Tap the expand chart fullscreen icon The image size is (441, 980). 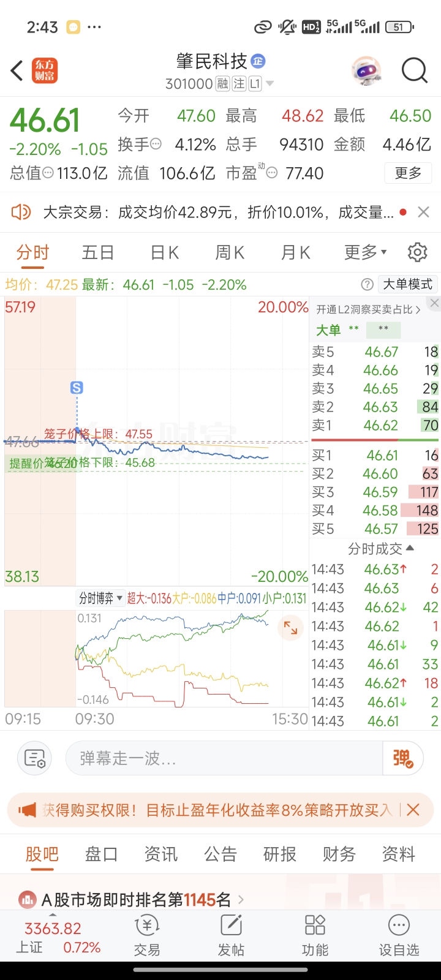290,628
